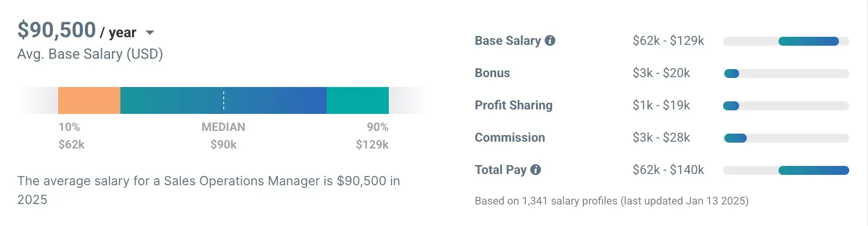Viewport: 868px width, 226px height.
Task: Open the per-year pay period dropdown arrow
Action: click(150, 33)
